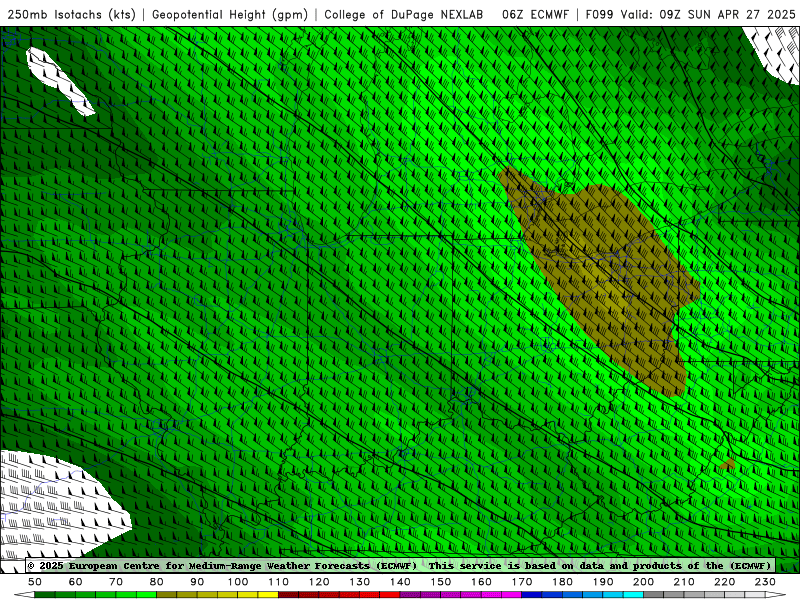Click the lightest gray swatch below 230
Viewport: 800px width, 600px height.
[755, 595]
